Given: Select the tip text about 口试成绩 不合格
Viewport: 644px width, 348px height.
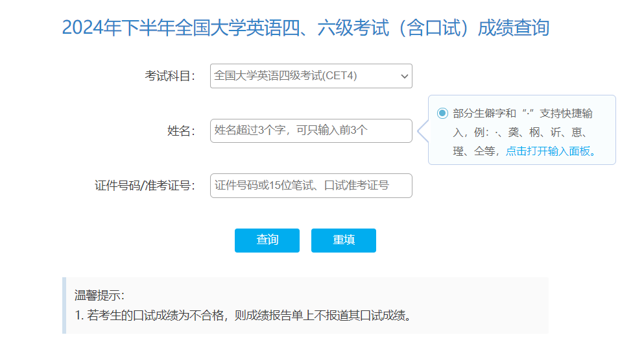Looking at the screenshot, I should [243, 316].
